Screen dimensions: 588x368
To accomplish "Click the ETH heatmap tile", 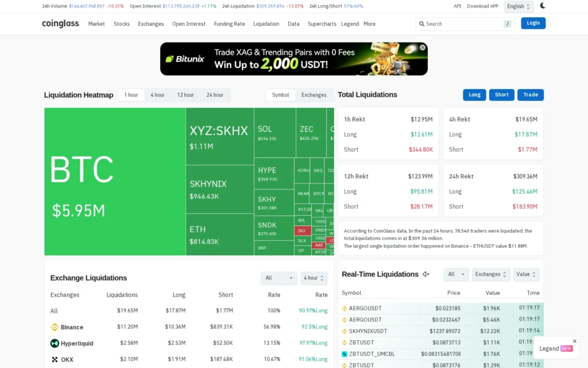I will click(220, 235).
